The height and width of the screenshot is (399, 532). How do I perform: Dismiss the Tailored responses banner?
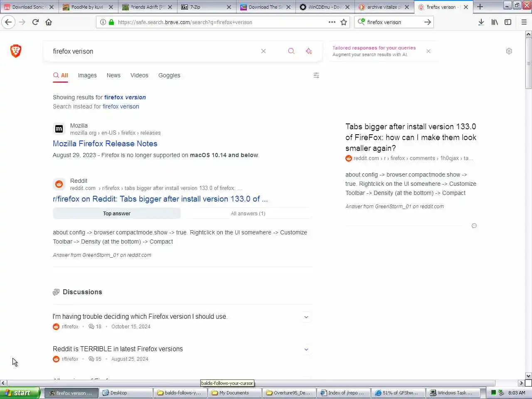[429, 51]
